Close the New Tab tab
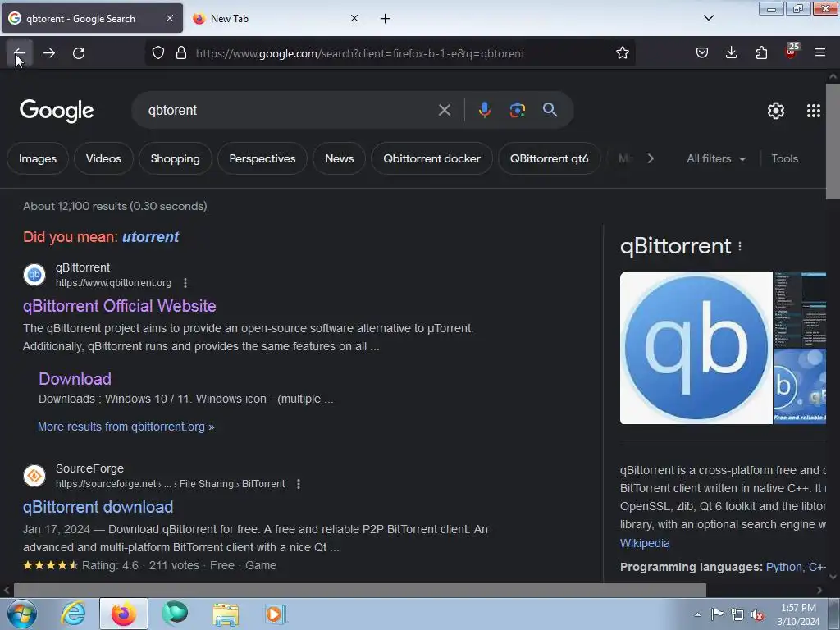 [354, 18]
